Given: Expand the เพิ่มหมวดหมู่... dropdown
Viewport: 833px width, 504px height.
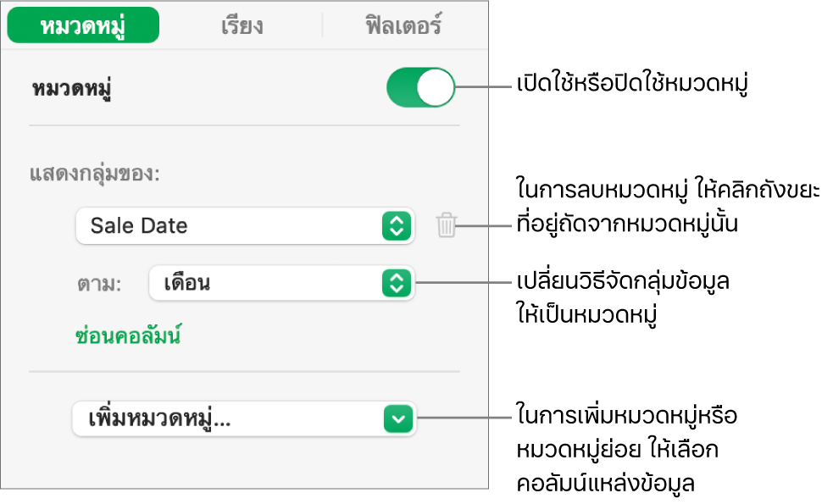Looking at the screenshot, I should coord(244,419).
